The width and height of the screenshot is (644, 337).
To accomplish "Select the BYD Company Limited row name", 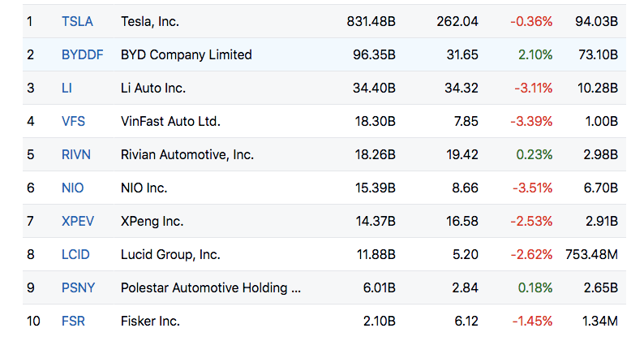I will (186, 54).
